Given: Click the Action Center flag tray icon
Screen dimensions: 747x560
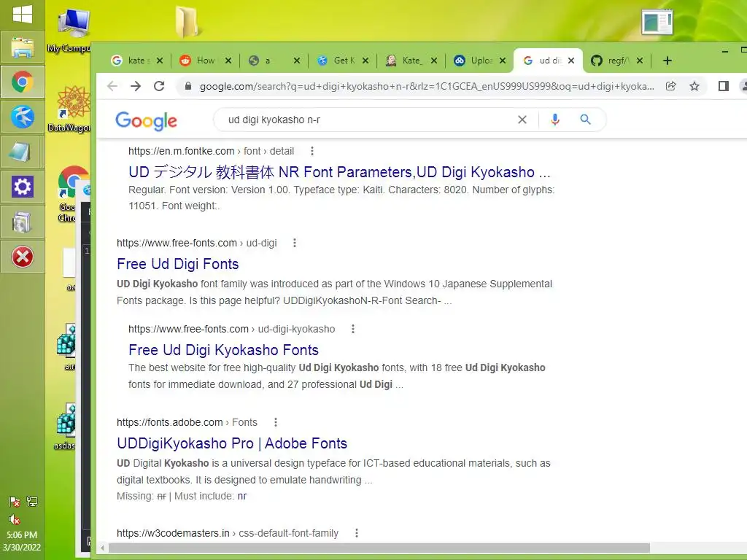Looking at the screenshot, I should [x=15, y=502].
